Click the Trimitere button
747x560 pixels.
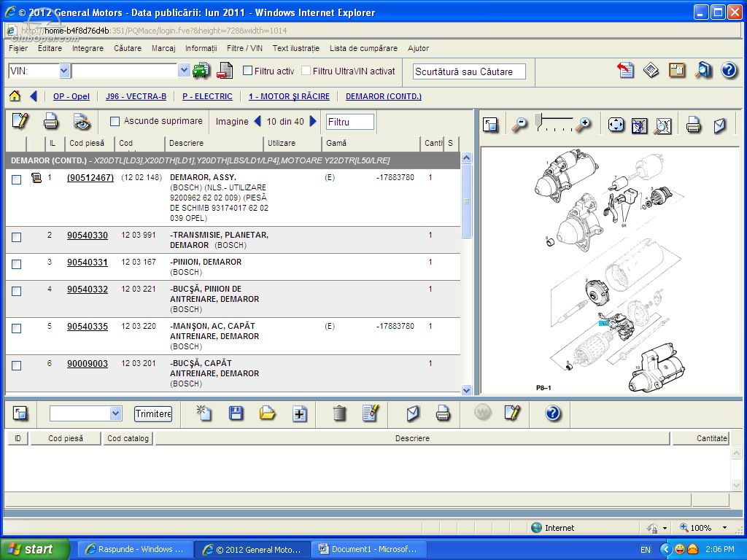click(153, 413)
